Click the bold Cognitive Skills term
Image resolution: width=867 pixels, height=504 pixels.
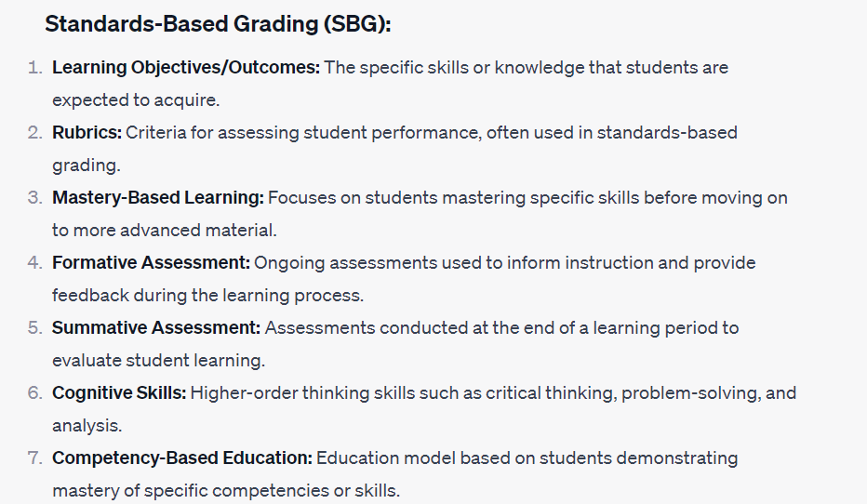[x=118, y=393]
